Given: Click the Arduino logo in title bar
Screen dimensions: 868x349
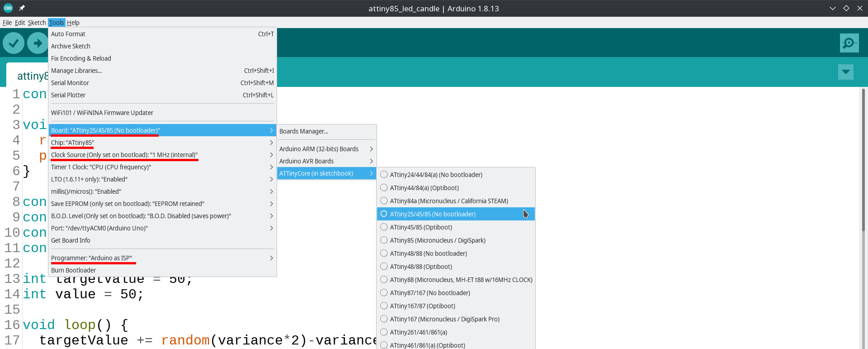Looking at the screenshot, I should tap(8, 8).
